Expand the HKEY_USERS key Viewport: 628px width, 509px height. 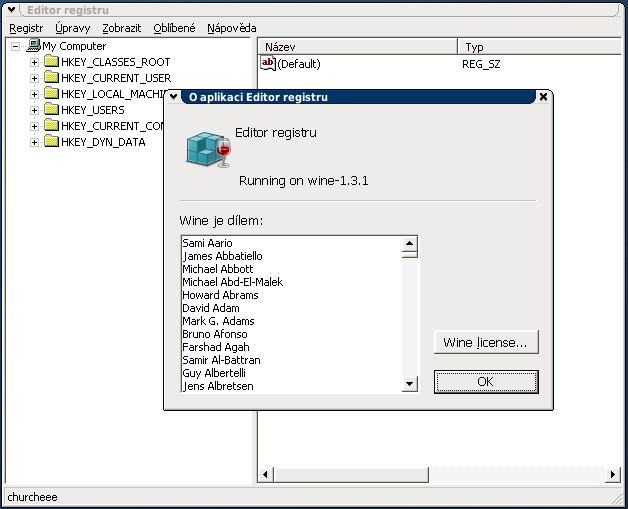(34, 111)
